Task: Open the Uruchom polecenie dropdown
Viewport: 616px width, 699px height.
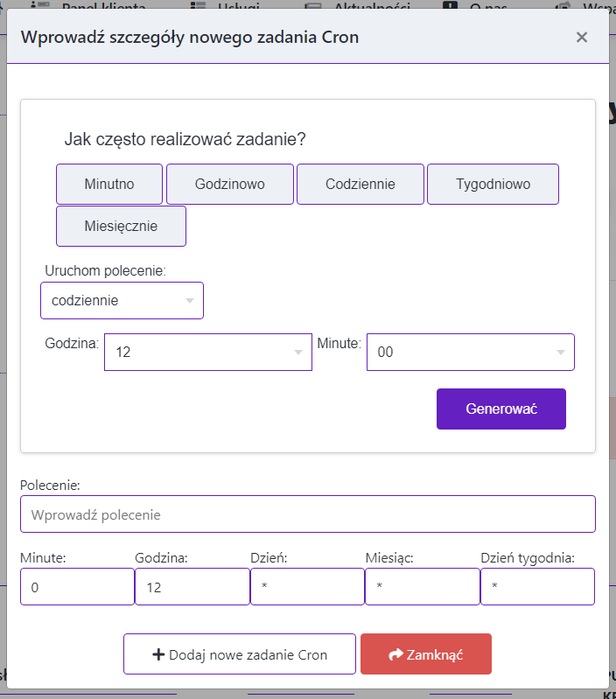Action: point(122,300)
